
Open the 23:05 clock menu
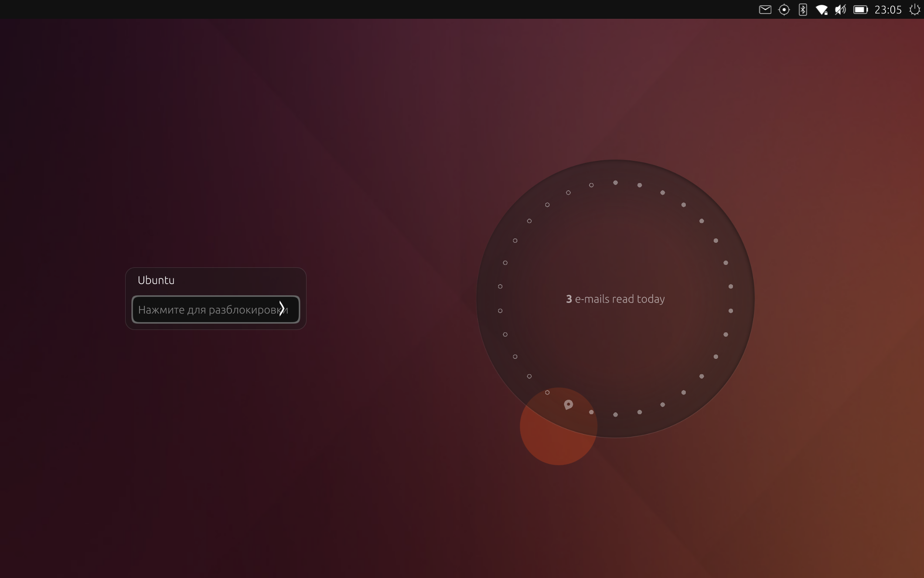click(x=888, y=10)
